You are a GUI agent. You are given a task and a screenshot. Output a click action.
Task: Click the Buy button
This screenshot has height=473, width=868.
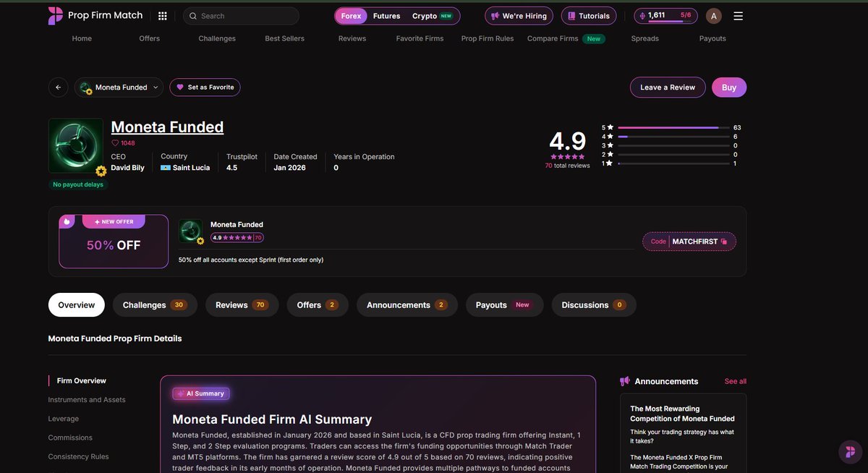tap(729, 88)
